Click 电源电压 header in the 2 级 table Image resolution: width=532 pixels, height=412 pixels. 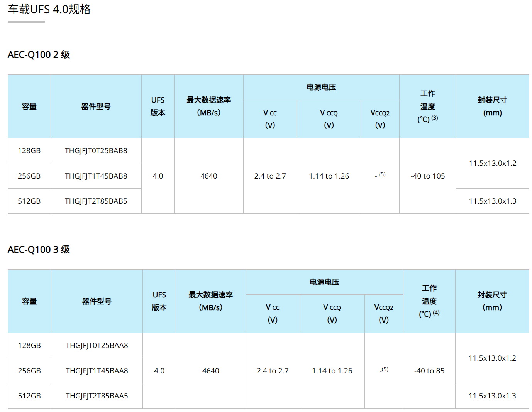click(x=321, y=87)
